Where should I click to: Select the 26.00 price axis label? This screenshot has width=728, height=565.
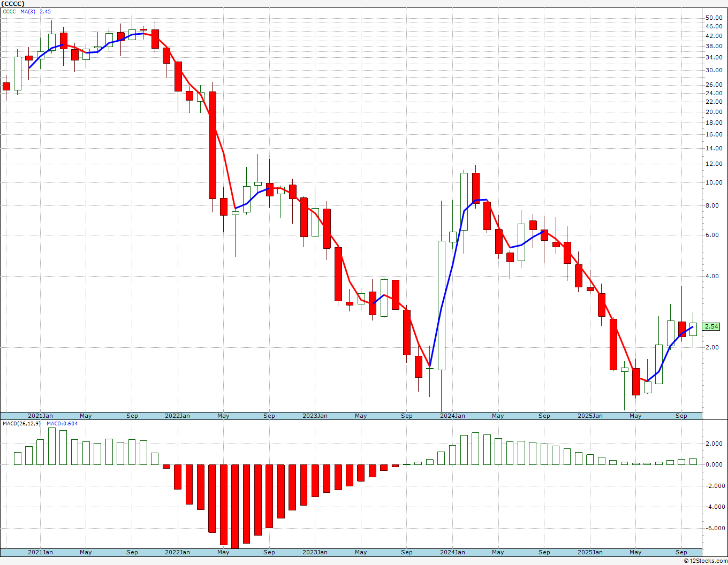click(x=714, y=85)
